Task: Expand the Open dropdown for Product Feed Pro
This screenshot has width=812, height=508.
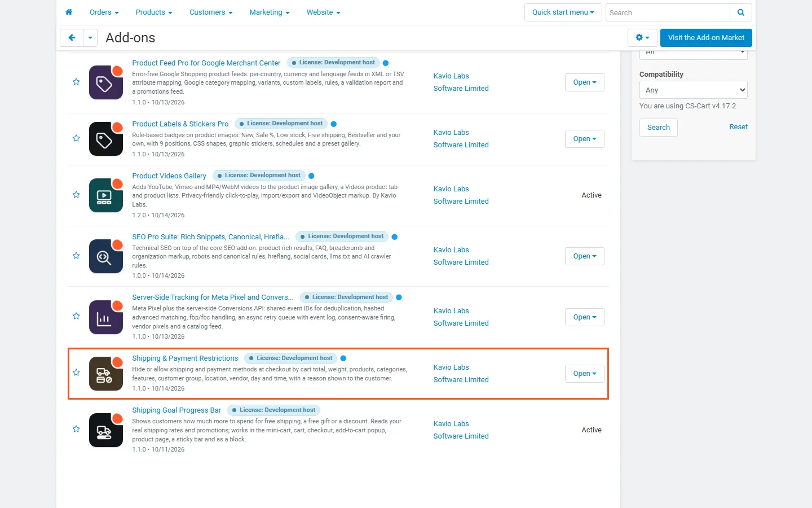Action: [x=585, y=82]
